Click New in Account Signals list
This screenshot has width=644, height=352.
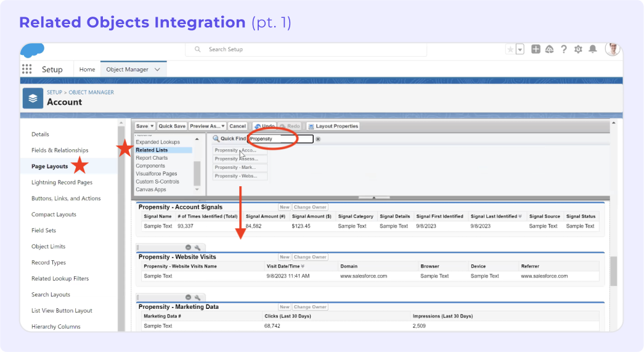click(x=285, y=207)
